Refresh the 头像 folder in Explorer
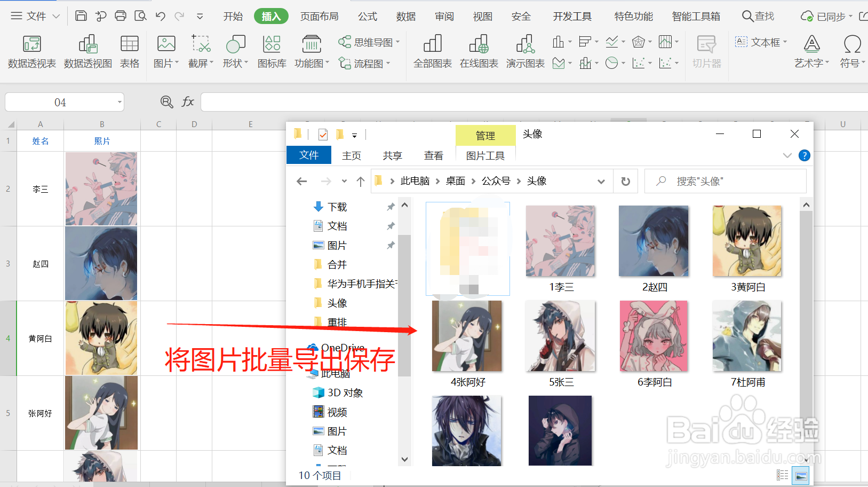 626,182
